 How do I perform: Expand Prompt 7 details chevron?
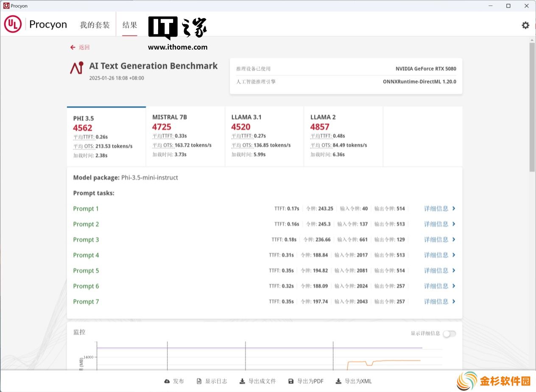[454, 301]
